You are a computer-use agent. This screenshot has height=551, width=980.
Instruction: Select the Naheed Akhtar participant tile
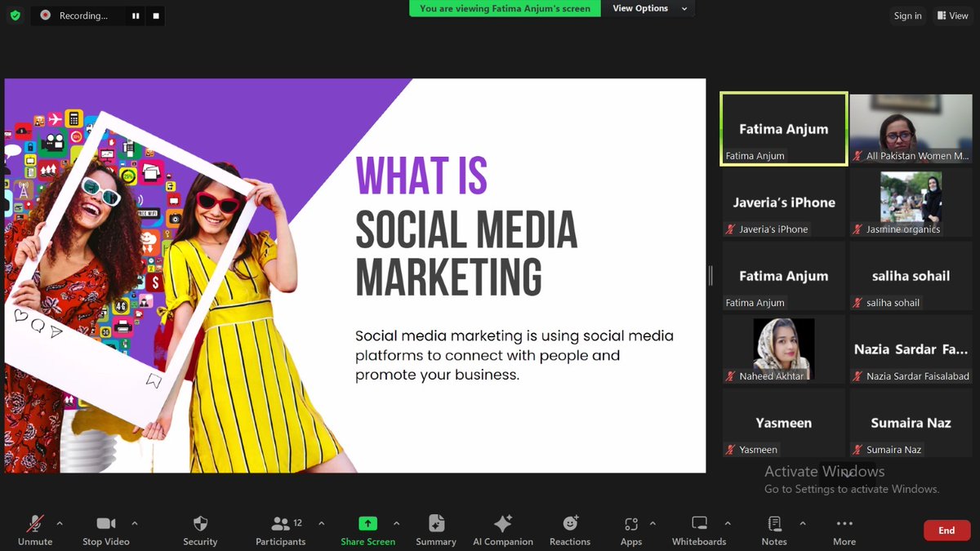(x=783, y=349)
